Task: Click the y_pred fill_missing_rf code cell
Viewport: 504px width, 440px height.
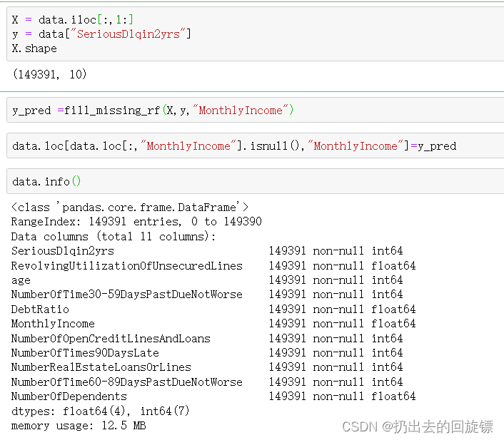Action: pos(256,110)
